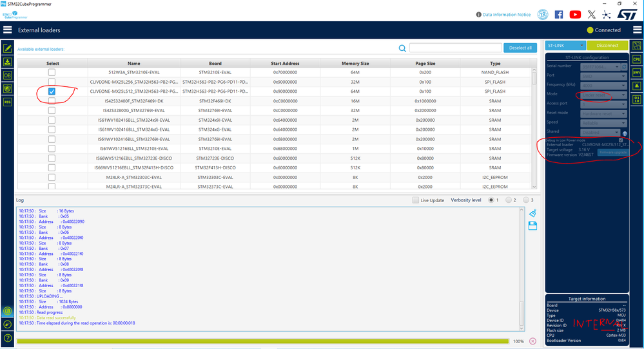Open the Port dropdown

coord(604,76)
